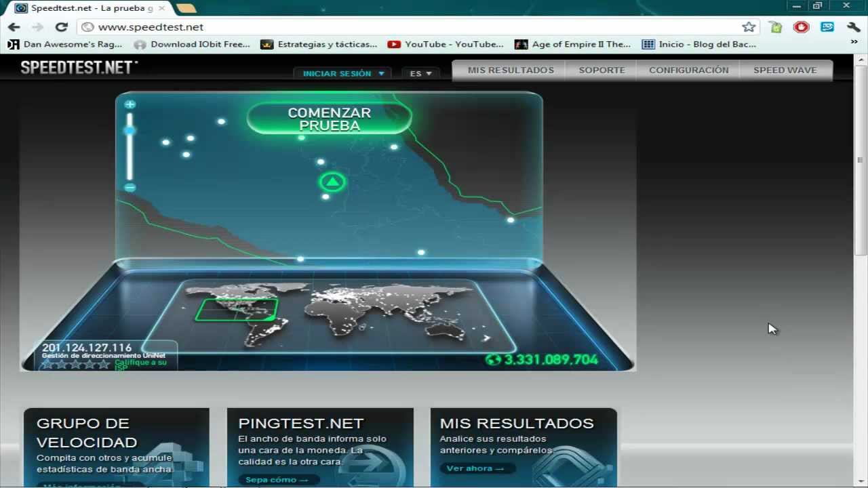
Task: Bookmark this page with the star
Action: pyautogui.click(x=749, y=27)
